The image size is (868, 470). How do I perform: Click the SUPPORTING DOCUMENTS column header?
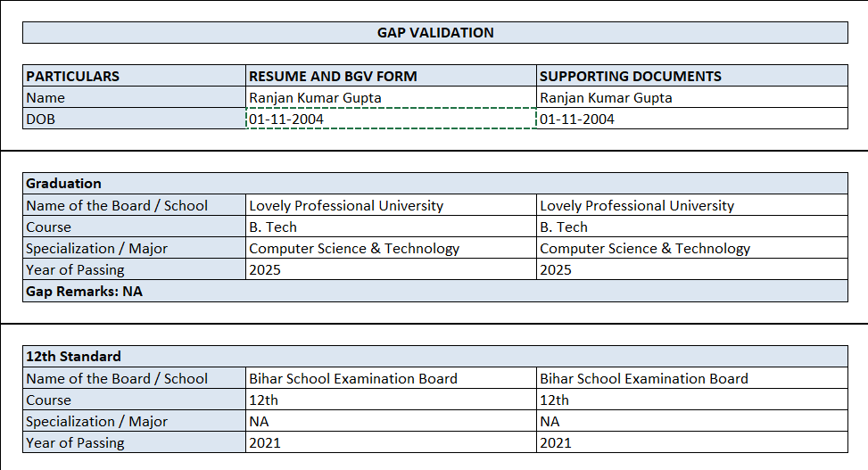(x=691, y=76)
